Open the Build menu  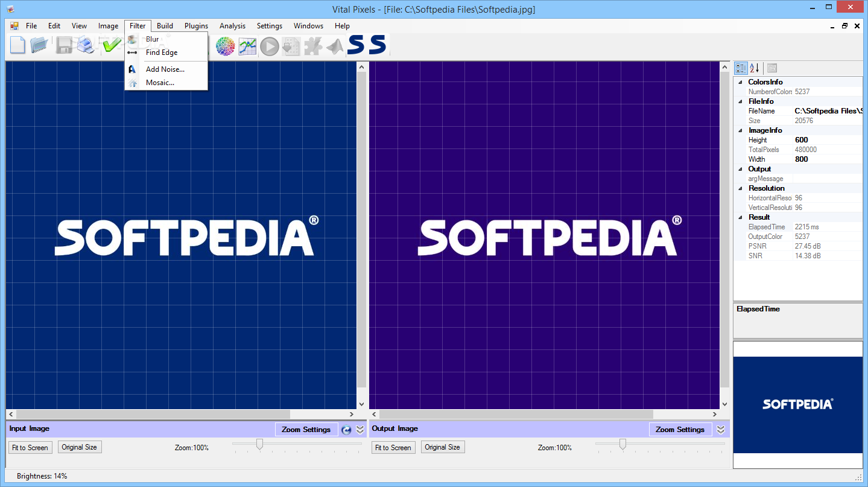tap(165, 26)
